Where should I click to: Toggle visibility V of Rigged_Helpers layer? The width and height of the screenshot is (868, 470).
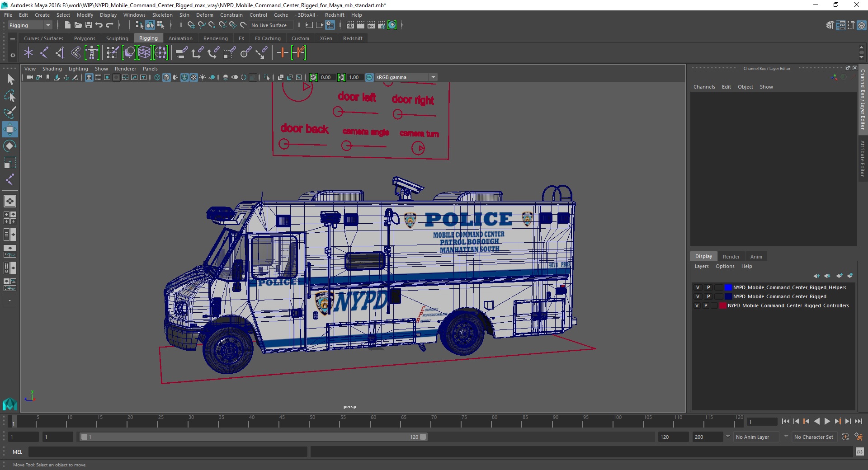coord(698,287)
